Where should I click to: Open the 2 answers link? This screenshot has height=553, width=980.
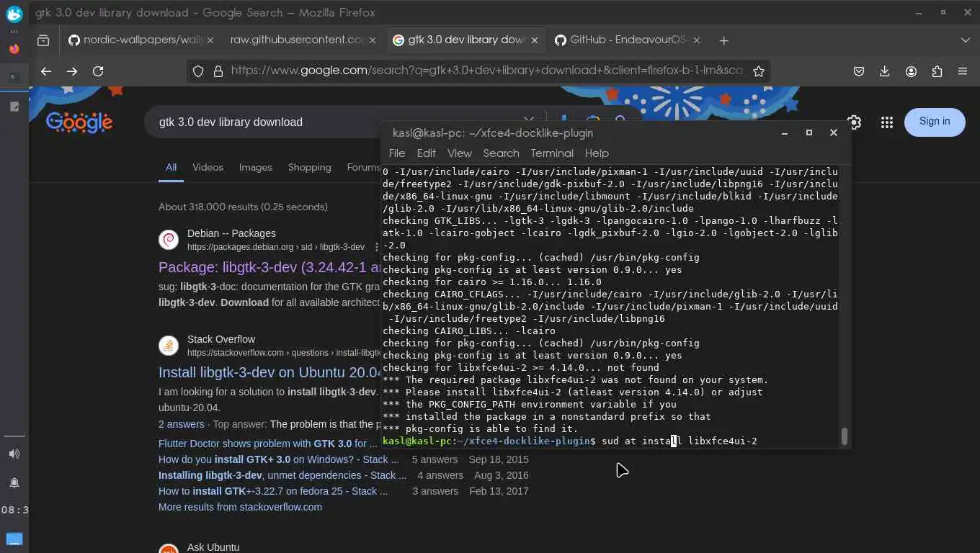181,424
